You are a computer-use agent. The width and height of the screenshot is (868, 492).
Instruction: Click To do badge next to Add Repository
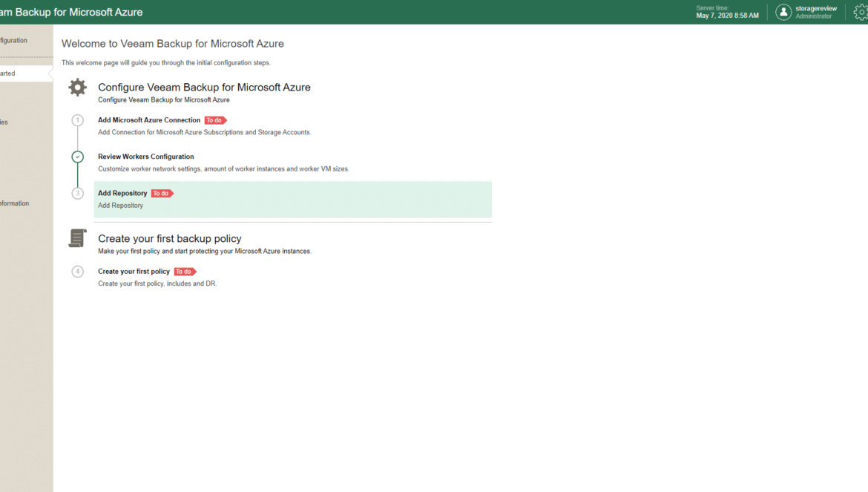click(x=162, y=193)
